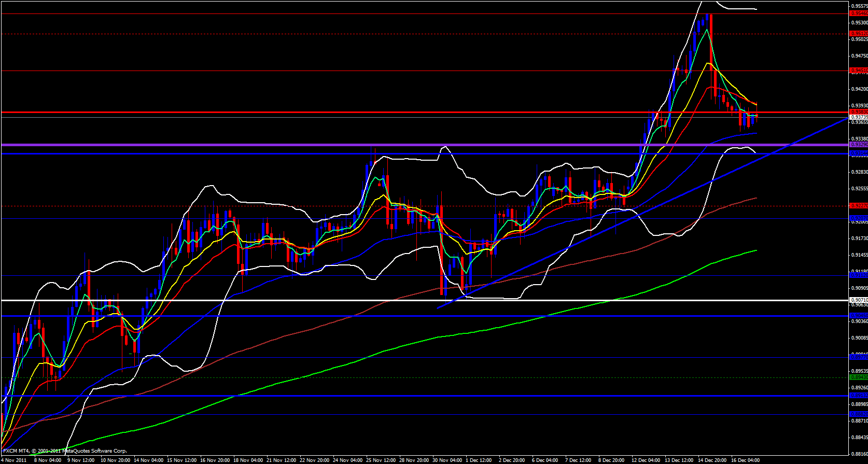Click the 16 Dec 04:00 time label
868x464 pixels.
click(745, 460)
